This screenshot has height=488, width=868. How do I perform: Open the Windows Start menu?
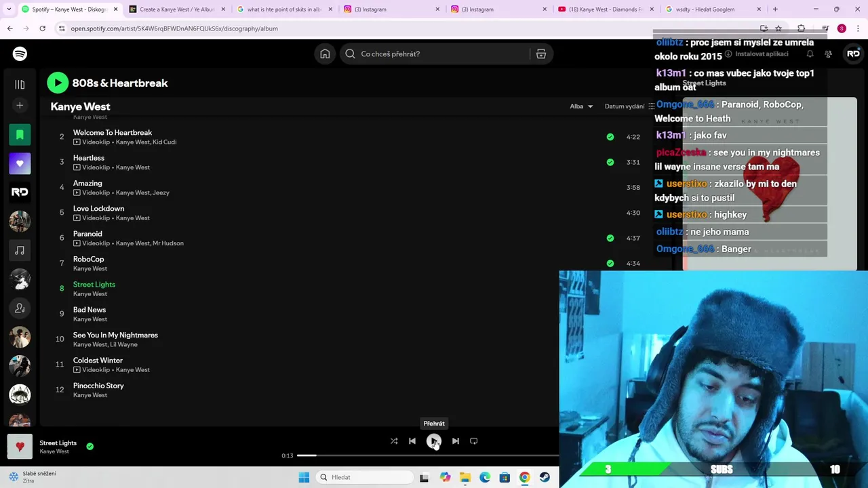click(x=304, y=477)
